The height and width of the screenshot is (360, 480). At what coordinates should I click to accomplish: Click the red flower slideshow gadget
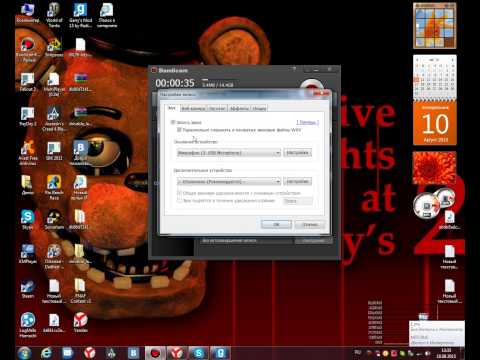coord(435,168)
